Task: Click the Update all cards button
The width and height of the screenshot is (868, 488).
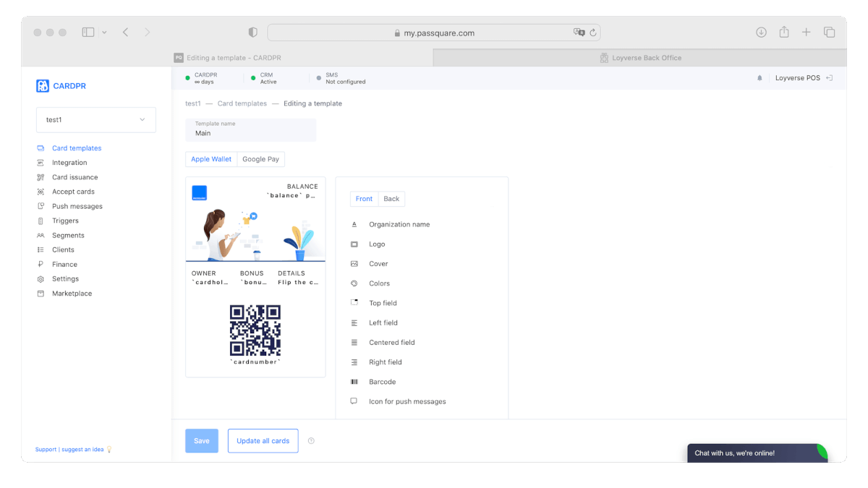Action: click(263, 441)
